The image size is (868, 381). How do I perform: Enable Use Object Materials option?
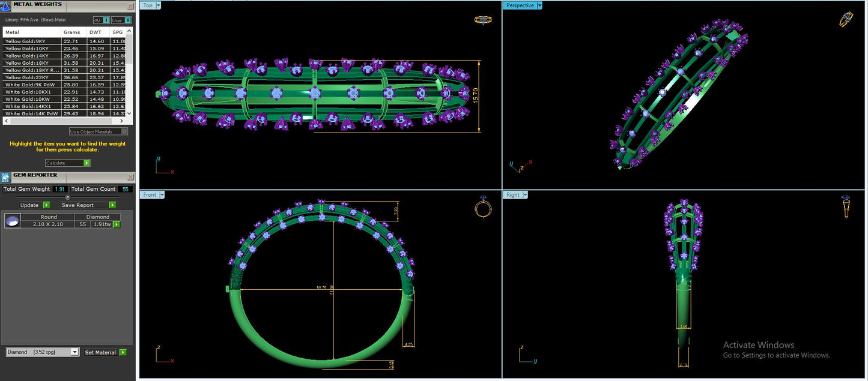pyautogui.click(x=99, y=131)
